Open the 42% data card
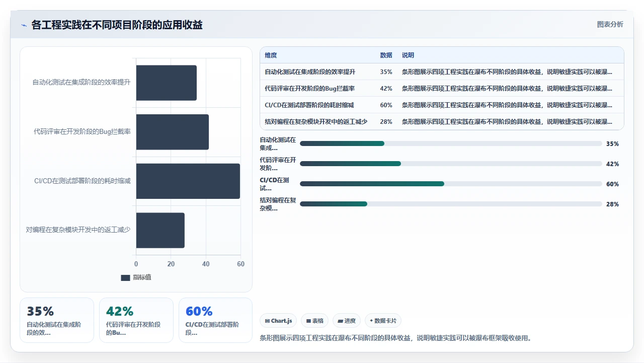This screenshot has width=644, height=363. point(136,320)
